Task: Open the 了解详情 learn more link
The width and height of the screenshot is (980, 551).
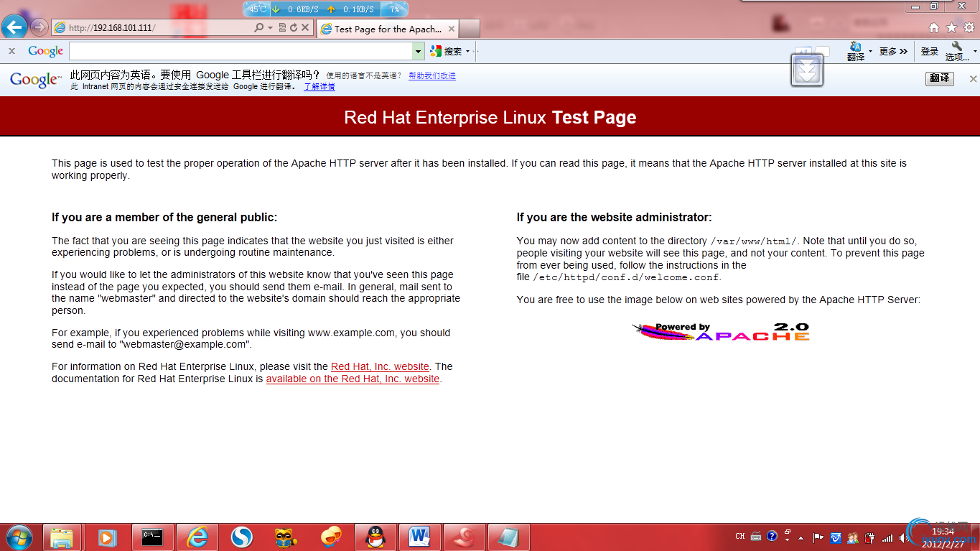Action: [319, 86]
